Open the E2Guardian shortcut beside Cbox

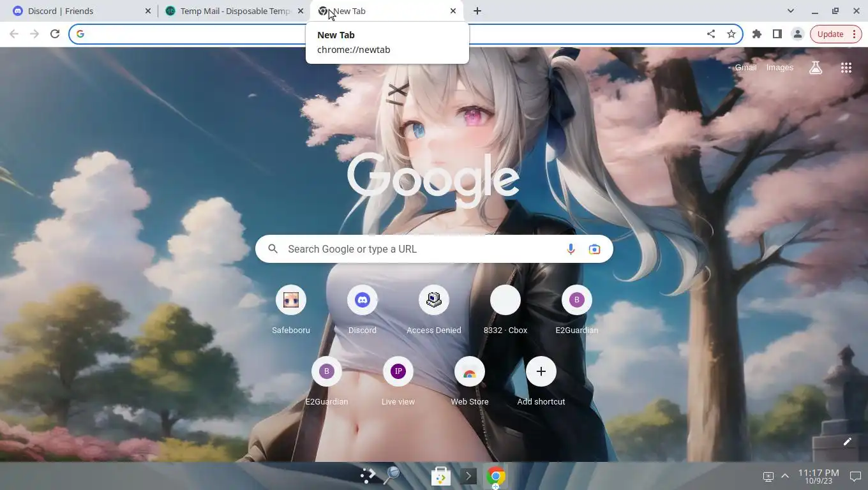click(577, 310)
